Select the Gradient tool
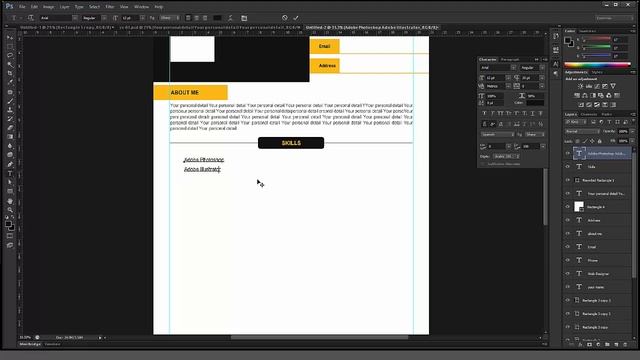640x360 pixels. tap(10, 137)
